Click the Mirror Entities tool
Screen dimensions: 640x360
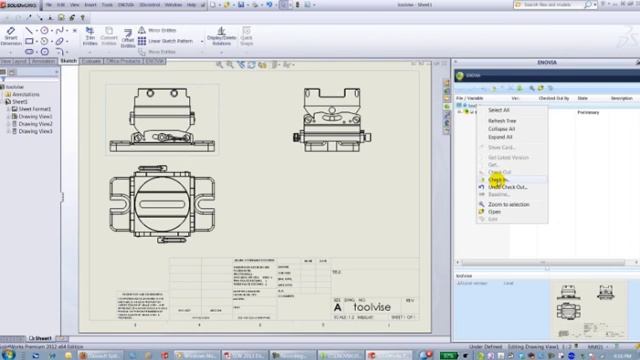click(157, 30)
